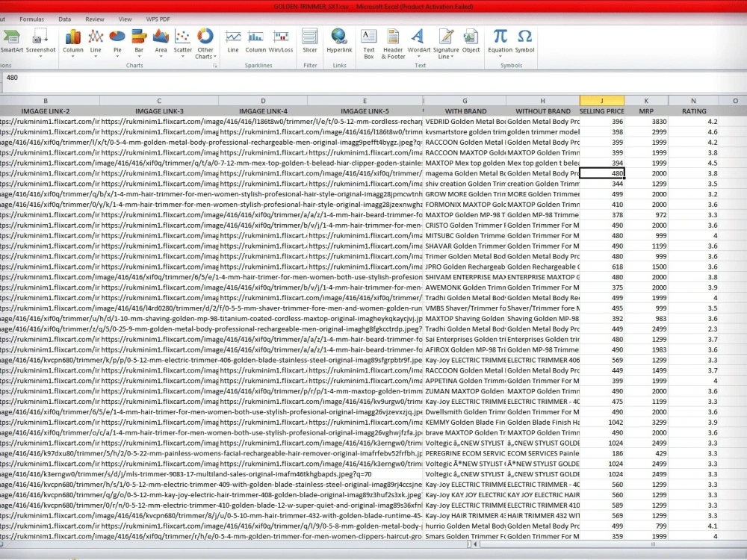Screen dimensions: 747x560
Task: Switch to the Formulas tab
Action: pyautogui.click(x=32, y=19)
